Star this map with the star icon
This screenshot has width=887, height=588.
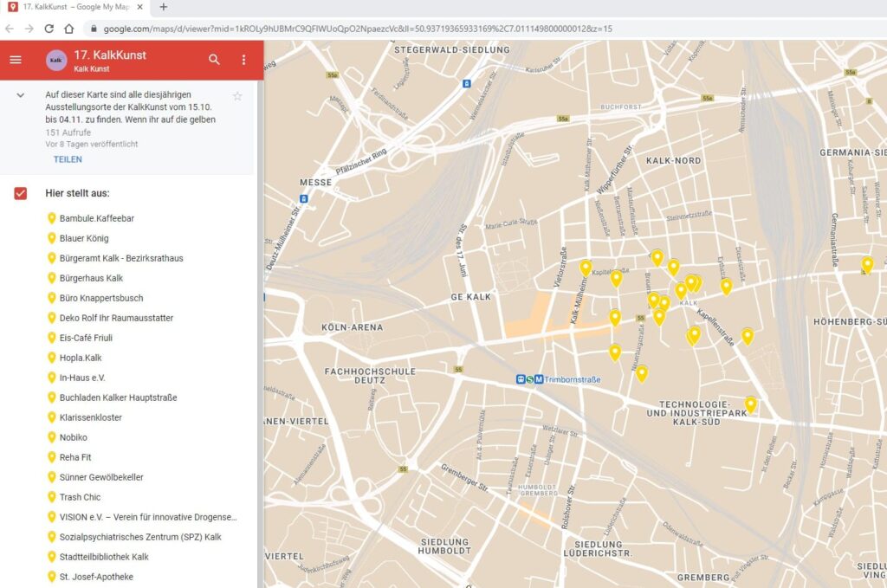[x=237, y=96]
